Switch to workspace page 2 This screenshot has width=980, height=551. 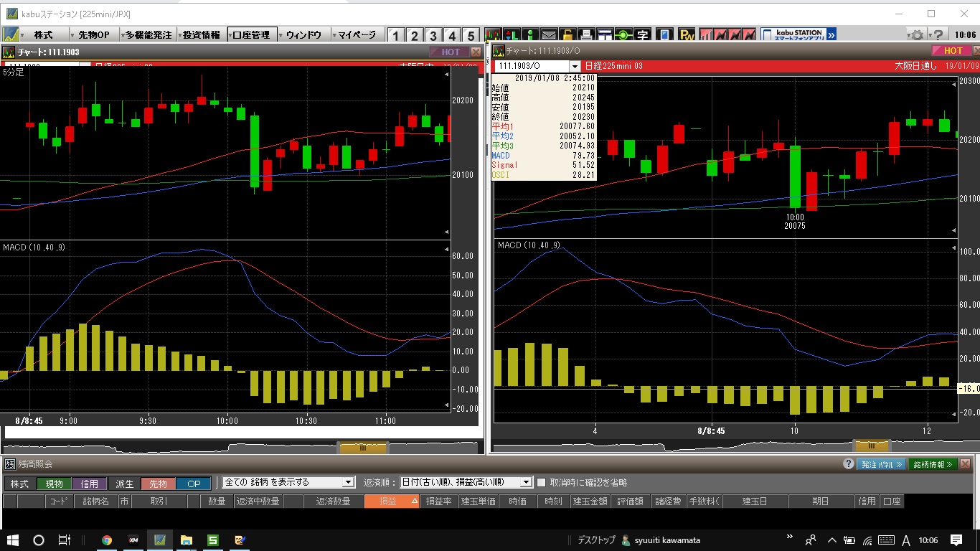point(415,36)
